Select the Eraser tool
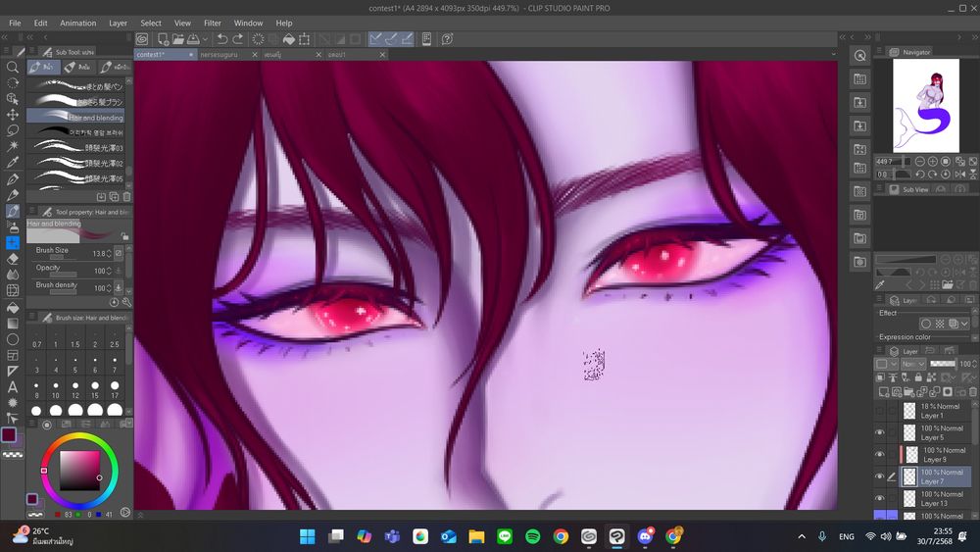 12,259
